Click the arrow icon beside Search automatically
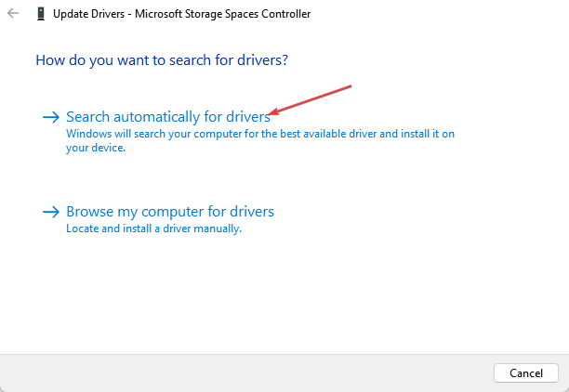 (x=50, y=117)
